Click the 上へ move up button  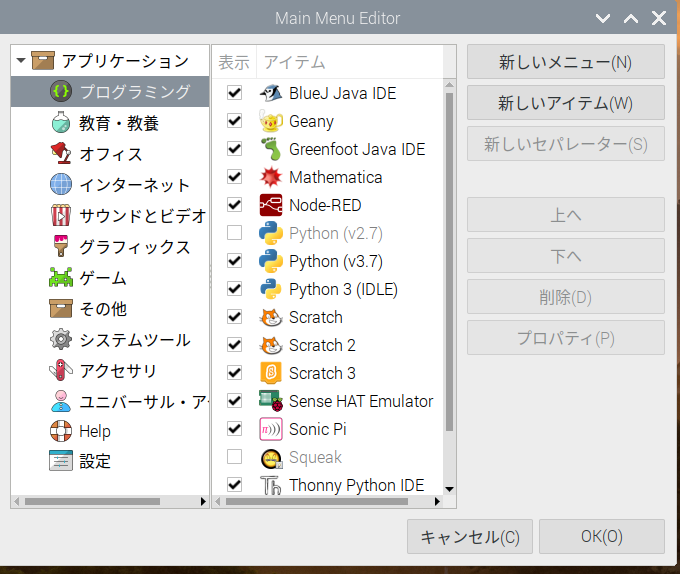(566, 215)
